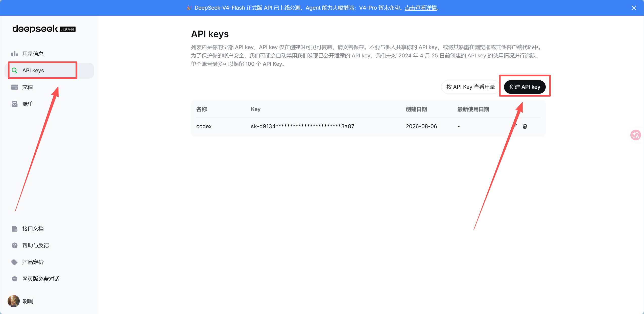The width and height of the screenshot is (644, 314).
Task: Click the creation date 2026-08-06
Action: coord(421,126)
